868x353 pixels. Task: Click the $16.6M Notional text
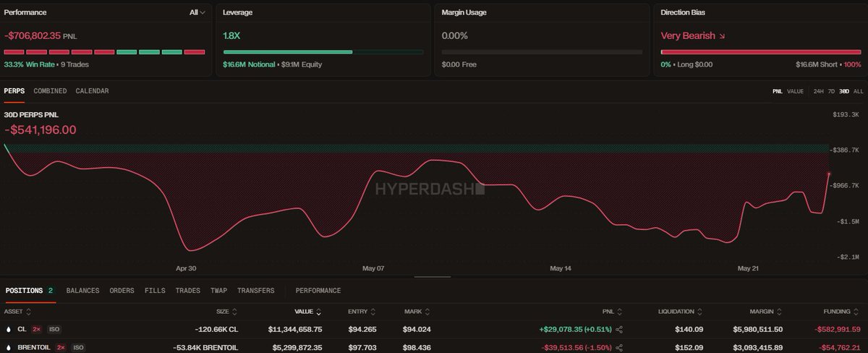click(x=250, y=64)
